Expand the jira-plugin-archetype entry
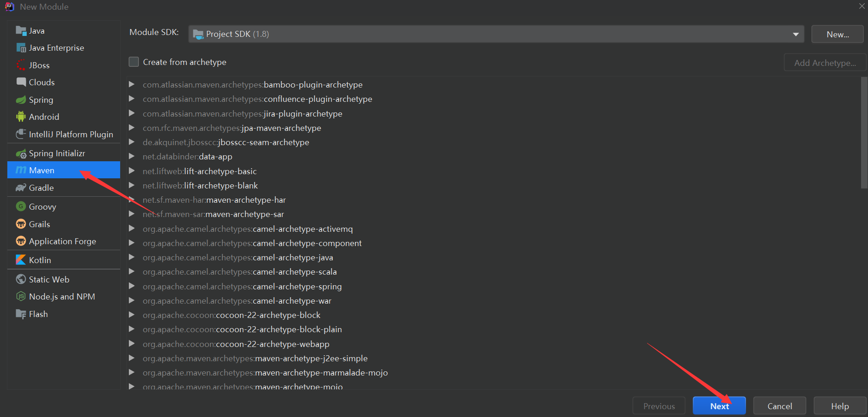 [132, 113]
